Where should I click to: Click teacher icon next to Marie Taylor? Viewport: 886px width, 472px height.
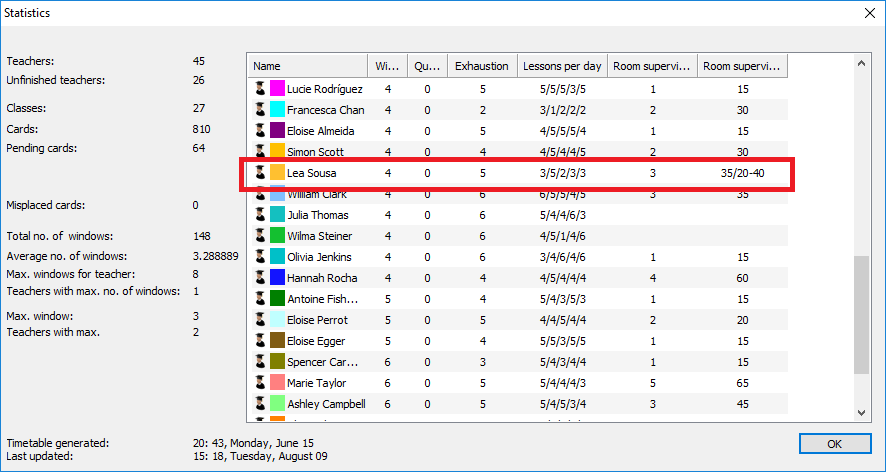[x=259, y=383]
